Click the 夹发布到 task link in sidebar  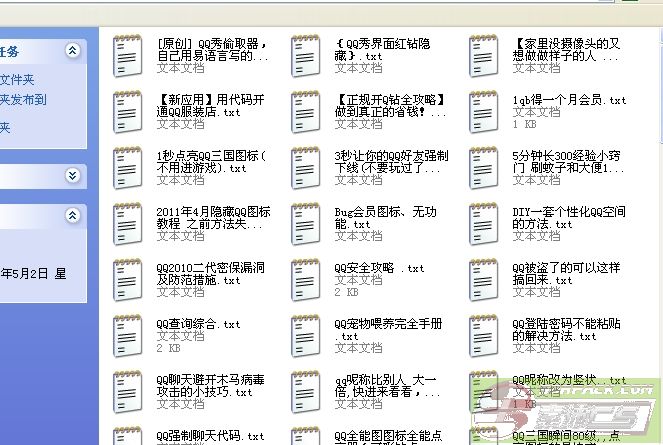coord(23,100)
